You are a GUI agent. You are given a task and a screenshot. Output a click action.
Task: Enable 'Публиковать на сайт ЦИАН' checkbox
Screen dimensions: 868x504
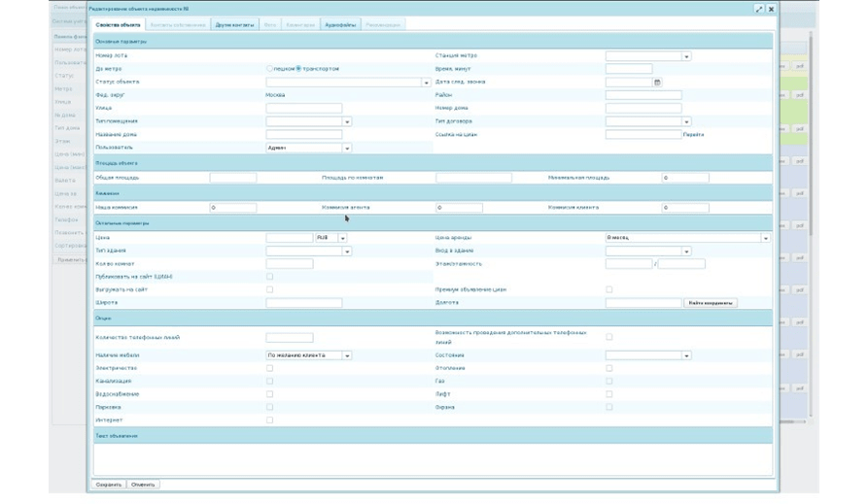click(270, 277)
